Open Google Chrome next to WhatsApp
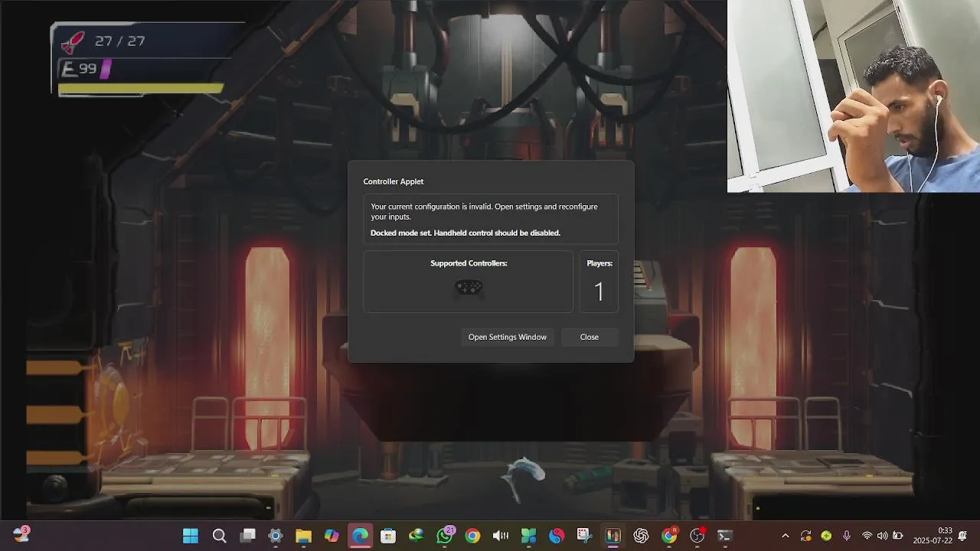The width and height of the screenshot is (980, 551). click(x=472, y=536)
